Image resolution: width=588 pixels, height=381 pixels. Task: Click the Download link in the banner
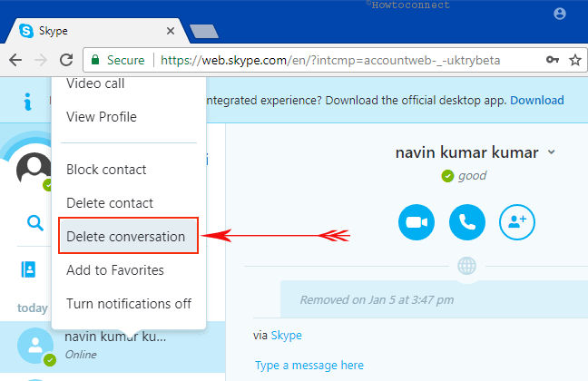coord(537,100)
